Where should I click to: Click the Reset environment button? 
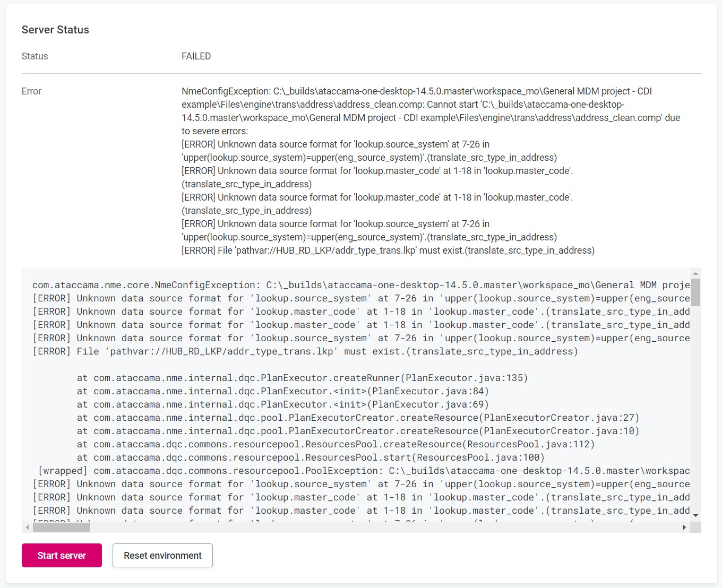[162, 555]
